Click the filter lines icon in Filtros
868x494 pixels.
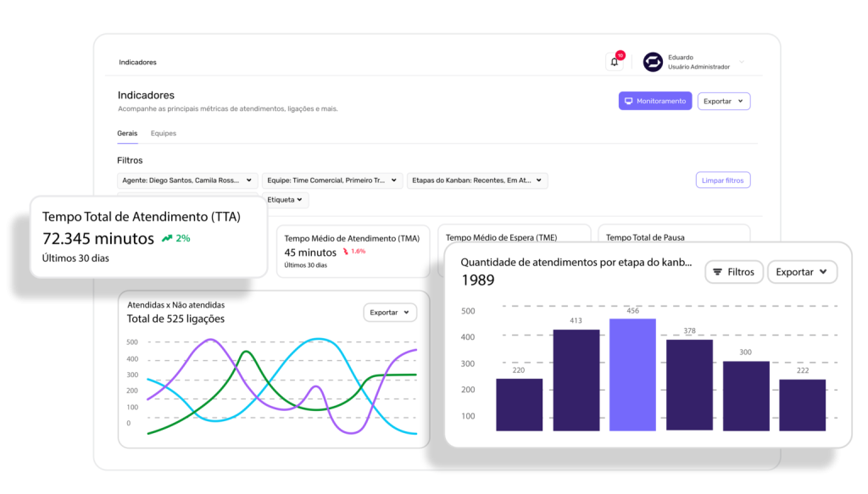point(717,272)
